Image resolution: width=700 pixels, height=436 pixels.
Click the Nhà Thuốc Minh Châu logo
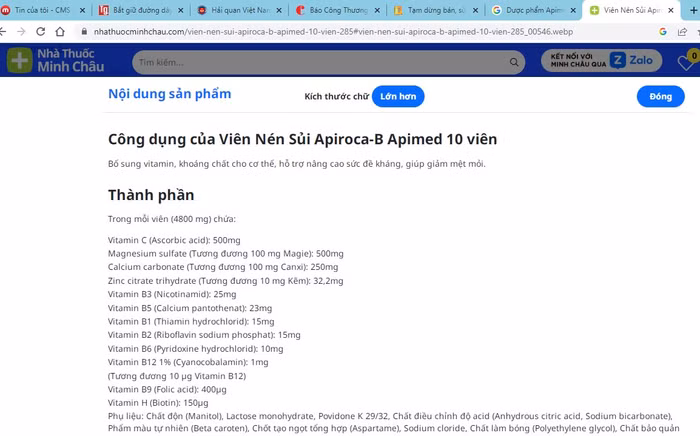tap(56, 60)
